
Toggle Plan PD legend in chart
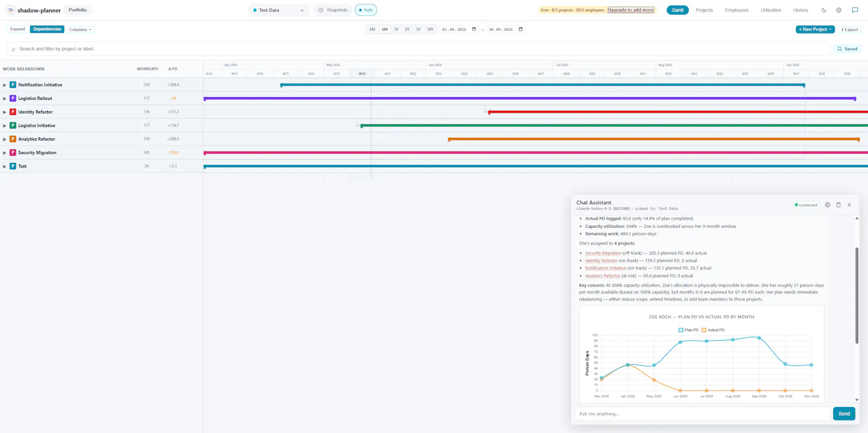click(688, 330)
